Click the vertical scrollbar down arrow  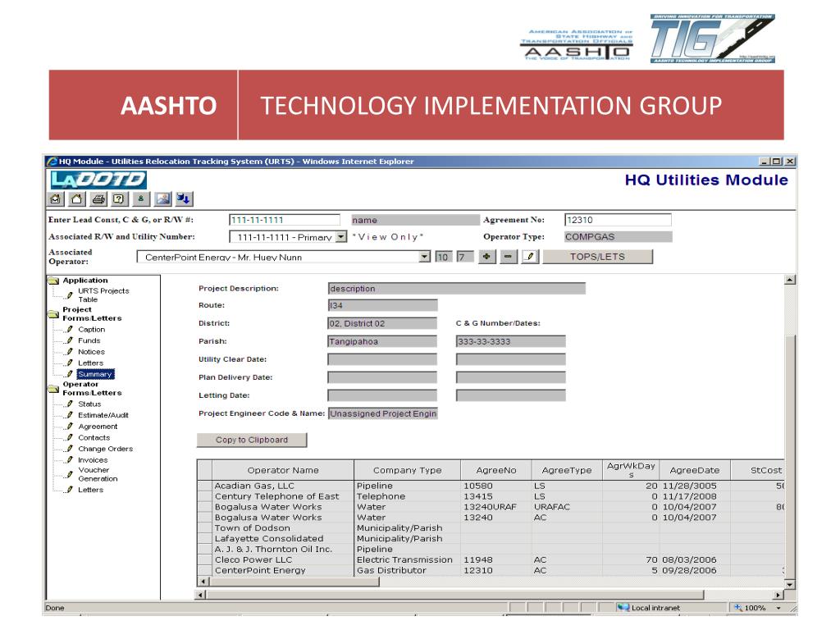[x=790, y=584]
